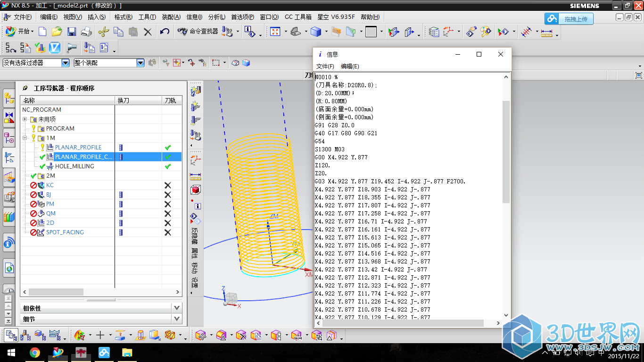The width and height of the screenshot is (644, 362).
Task: Open 编辑(E) menu in 信息 window
Action: pos(350,66)
